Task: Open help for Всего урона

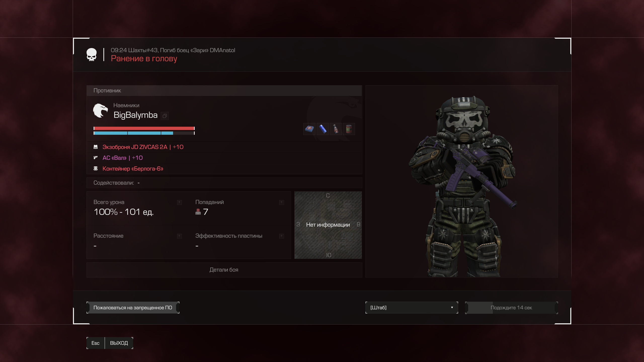Action: pyautogui.click(x=179, y=202)
